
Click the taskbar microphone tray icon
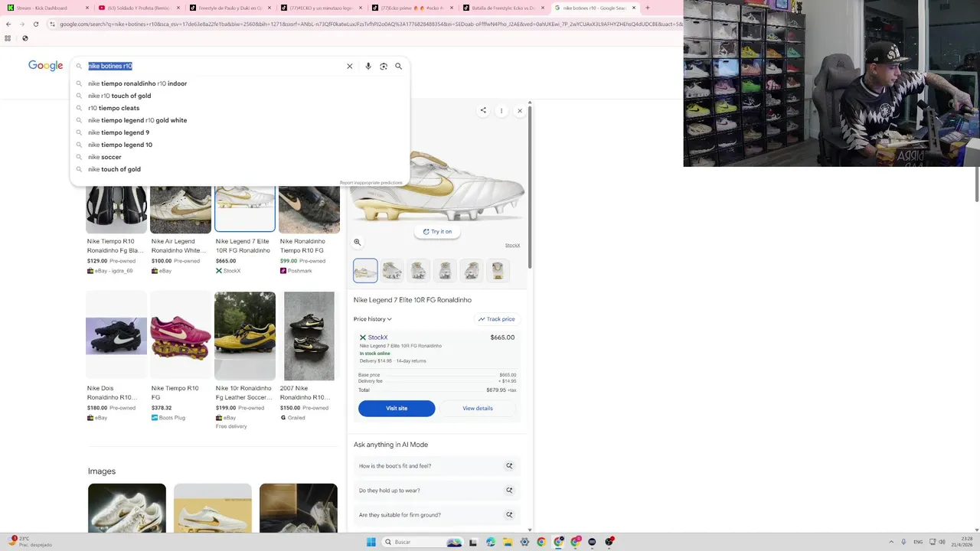pyautogui.click(x=903, y=542)
